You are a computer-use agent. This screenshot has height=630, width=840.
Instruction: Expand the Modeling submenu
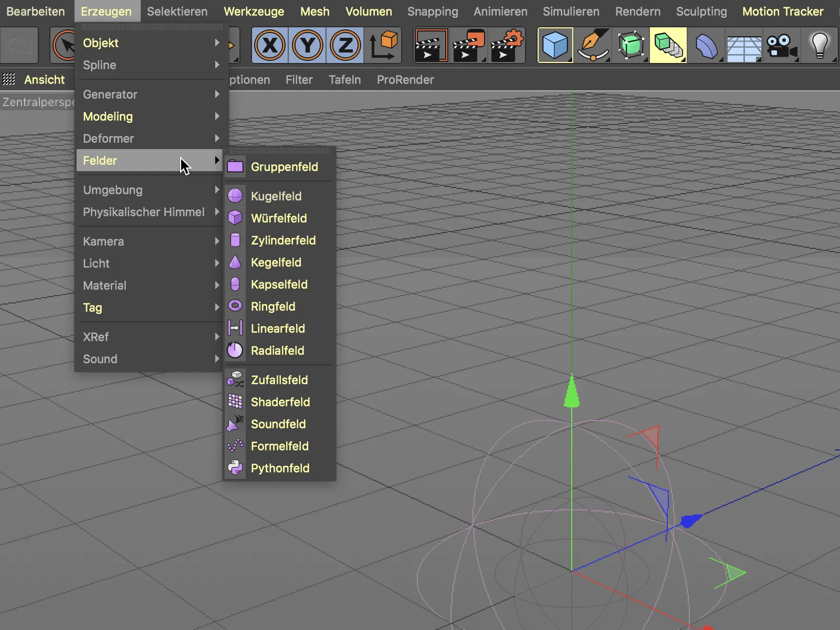150,117
